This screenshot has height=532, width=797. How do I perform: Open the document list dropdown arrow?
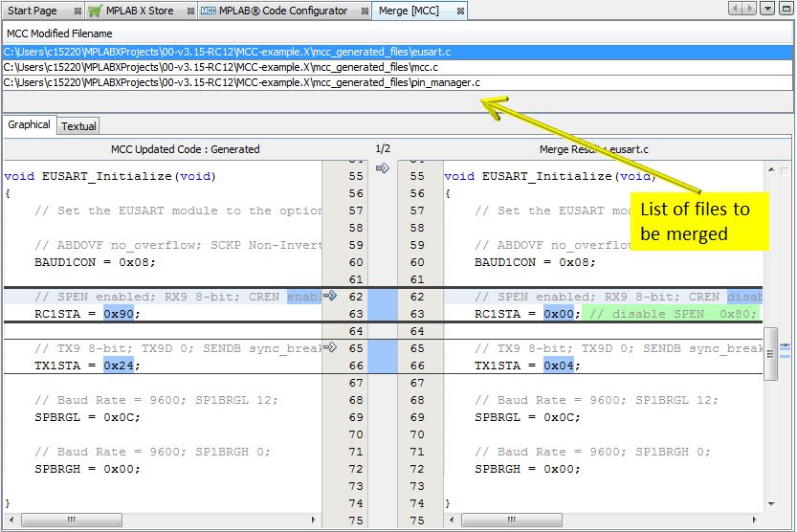[x=767, y=9]
